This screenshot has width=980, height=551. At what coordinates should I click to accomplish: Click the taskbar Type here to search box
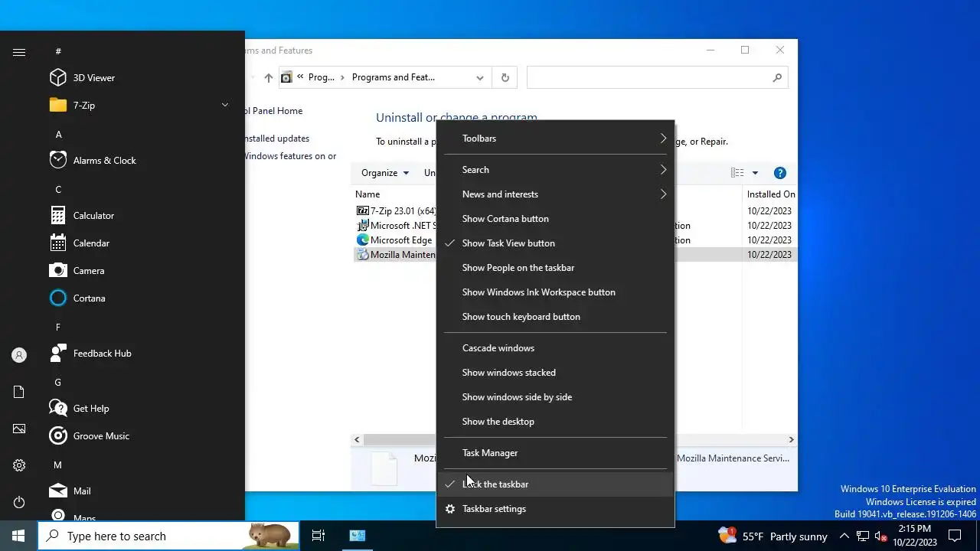(x=168, y=536)
